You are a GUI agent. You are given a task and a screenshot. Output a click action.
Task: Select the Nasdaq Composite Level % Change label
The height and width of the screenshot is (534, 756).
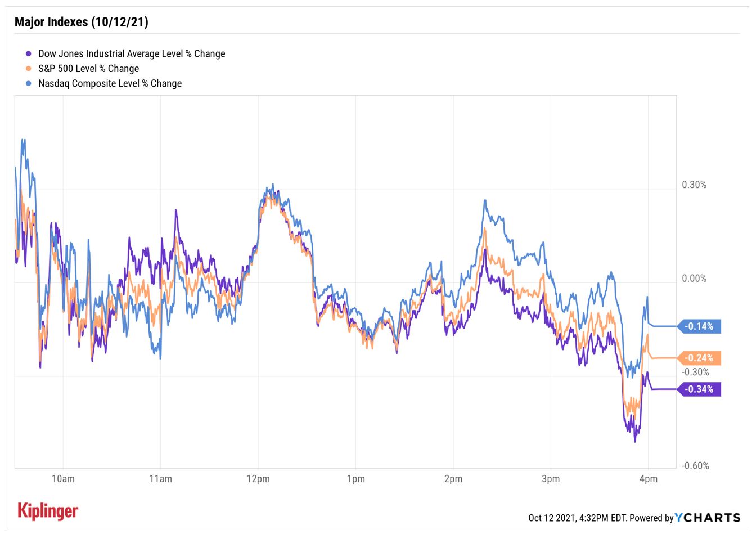110,84
